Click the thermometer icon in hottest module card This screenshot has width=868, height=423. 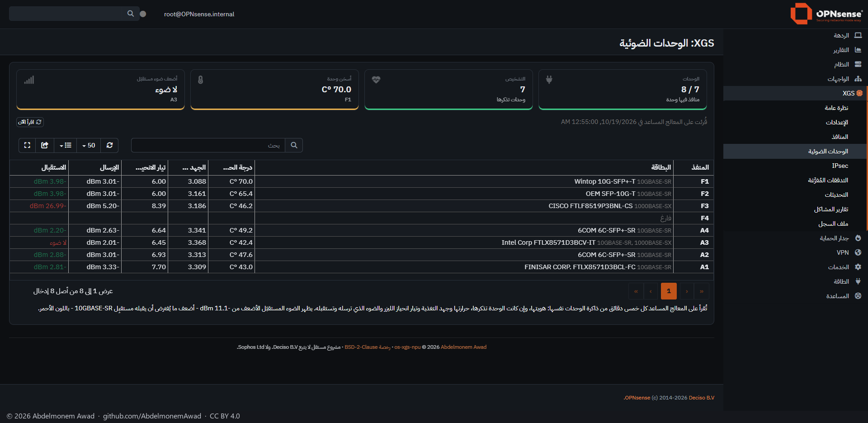pos(200,80)
